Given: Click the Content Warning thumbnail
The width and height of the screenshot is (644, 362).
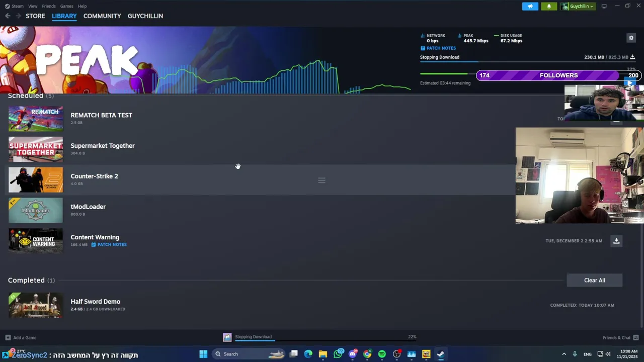Looking at the screenshot, I should point(36,241).
